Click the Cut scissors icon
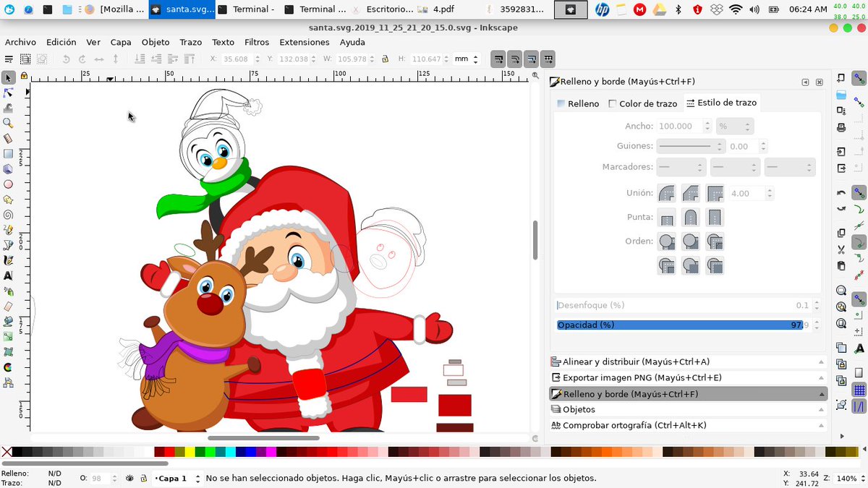 (x=841, y=249)
